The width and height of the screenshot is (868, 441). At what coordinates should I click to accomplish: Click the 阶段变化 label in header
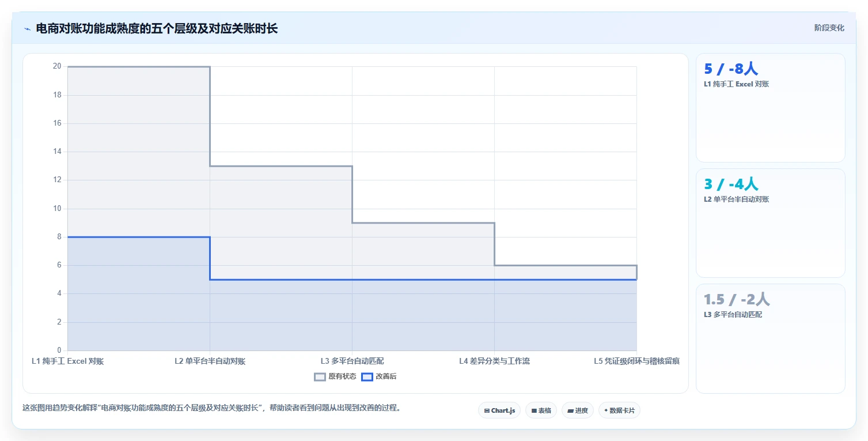point(829,28)
